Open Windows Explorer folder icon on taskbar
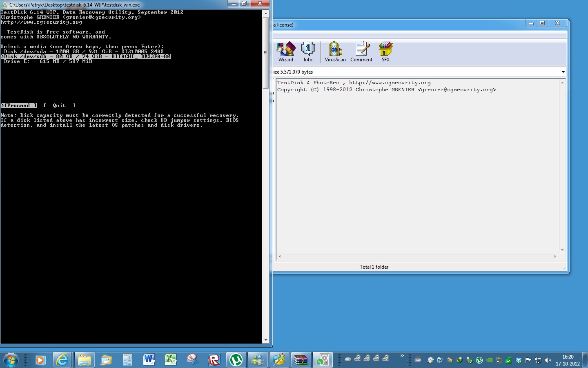This screenshot has height=368, width=588. coord(84,360)
